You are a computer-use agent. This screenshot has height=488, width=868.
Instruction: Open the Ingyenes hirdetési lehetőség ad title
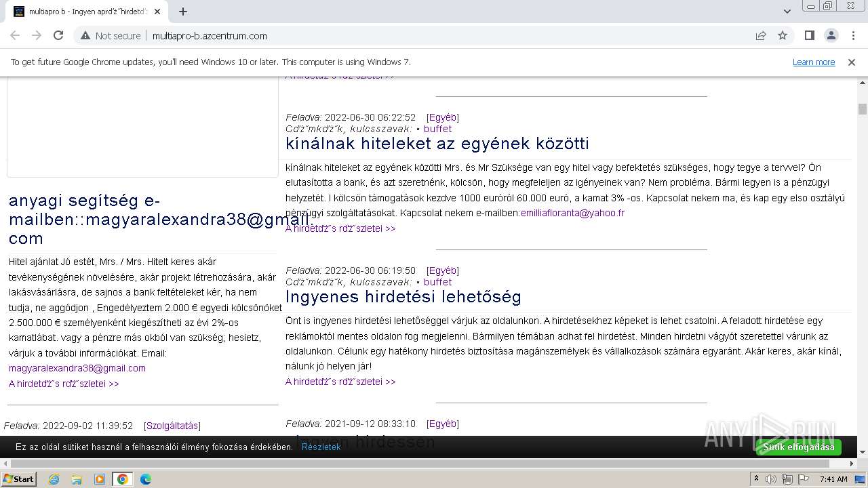[x=403, y=297]
